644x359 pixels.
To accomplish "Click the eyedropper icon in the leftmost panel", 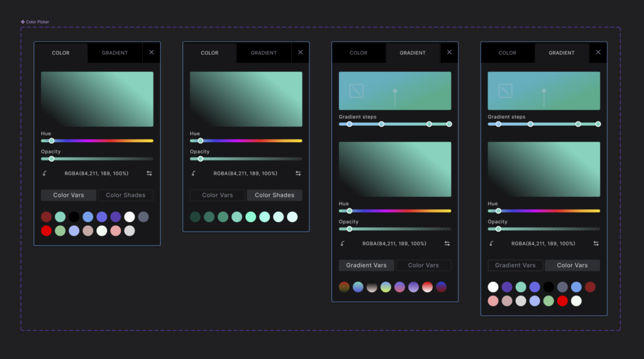I will point(45,174).
